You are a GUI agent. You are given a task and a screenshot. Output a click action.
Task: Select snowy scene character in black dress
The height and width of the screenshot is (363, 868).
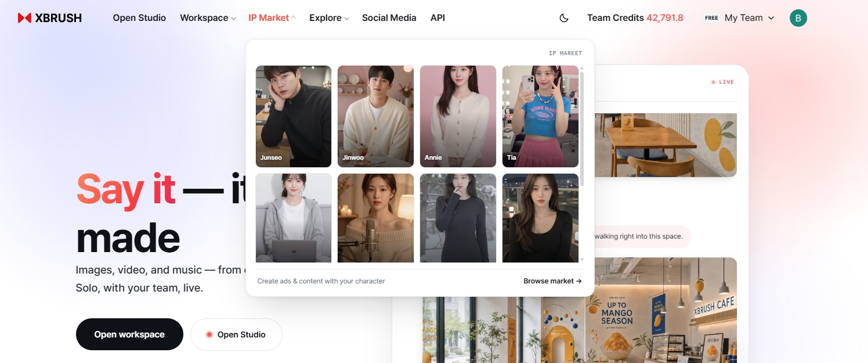pyautogui.click(x=458, y=218)
